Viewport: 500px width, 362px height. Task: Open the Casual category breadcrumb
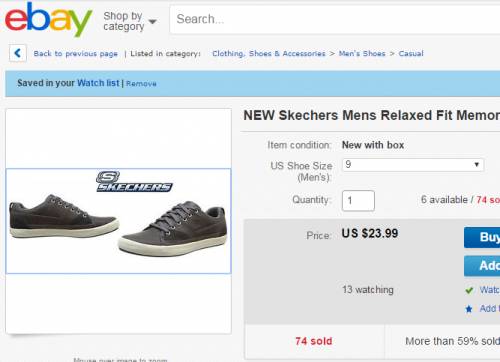[411, 53]
